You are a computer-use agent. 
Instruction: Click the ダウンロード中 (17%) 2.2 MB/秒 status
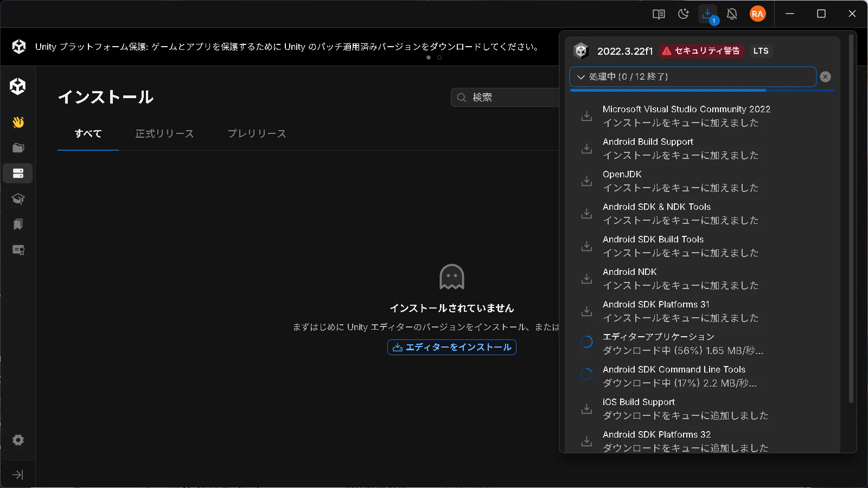[x=680, y=383]
